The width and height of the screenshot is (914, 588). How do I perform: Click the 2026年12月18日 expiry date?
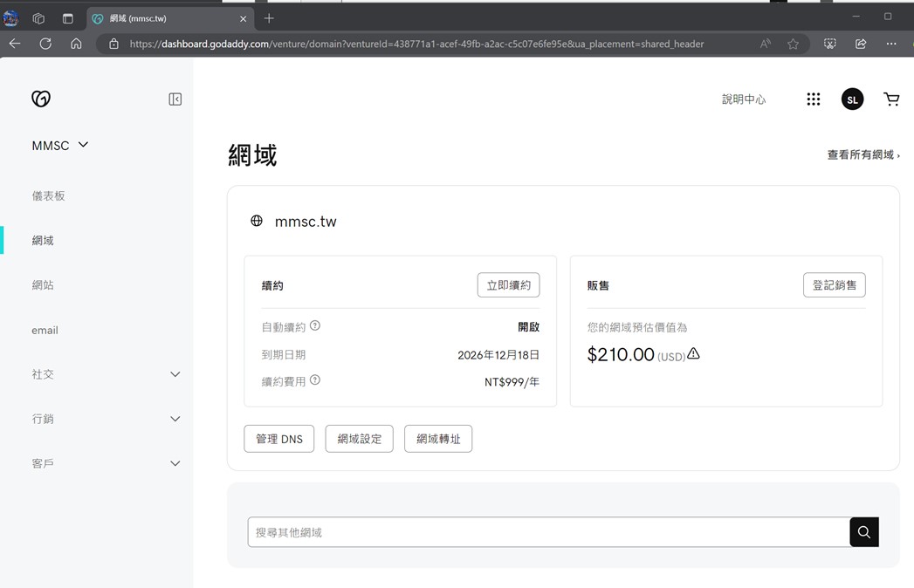click(498, 355)
